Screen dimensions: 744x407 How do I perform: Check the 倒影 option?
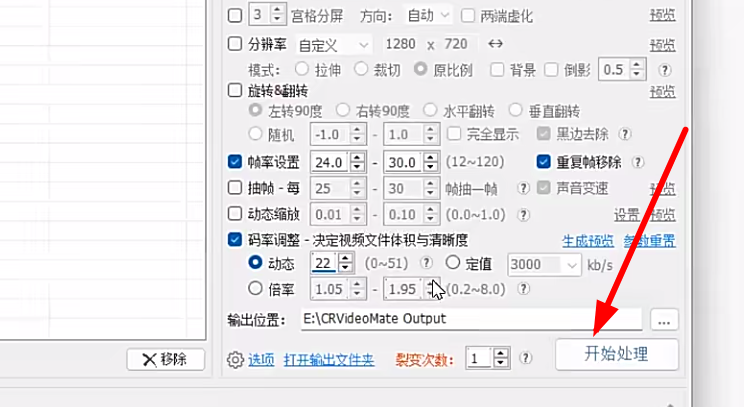[x=551, y=70]
